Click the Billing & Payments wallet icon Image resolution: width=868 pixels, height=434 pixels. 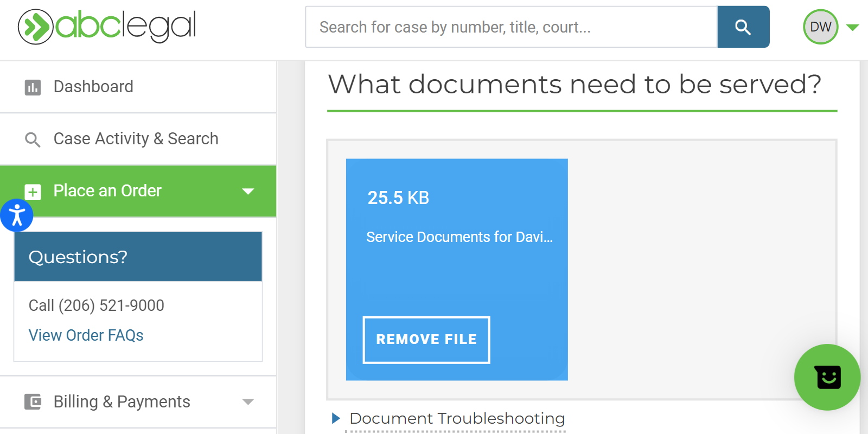coord(33,402)
